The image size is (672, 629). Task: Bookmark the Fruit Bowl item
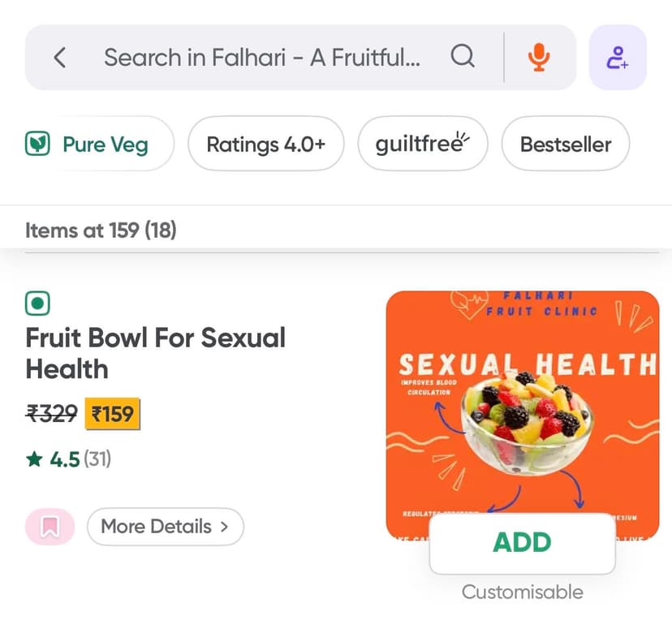click(50, 527)
